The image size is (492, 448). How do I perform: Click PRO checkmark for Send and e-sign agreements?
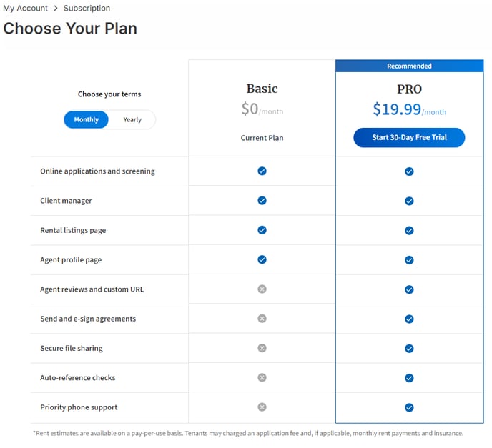409,319
